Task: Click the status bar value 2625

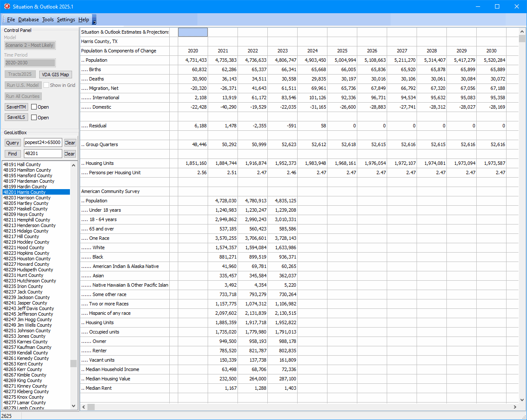Action: (6, 416)
